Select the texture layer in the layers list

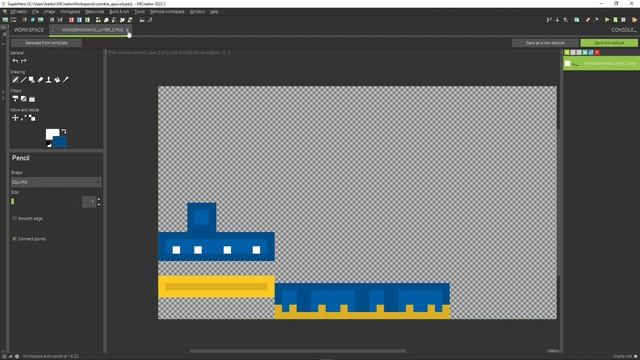(602, 63)
